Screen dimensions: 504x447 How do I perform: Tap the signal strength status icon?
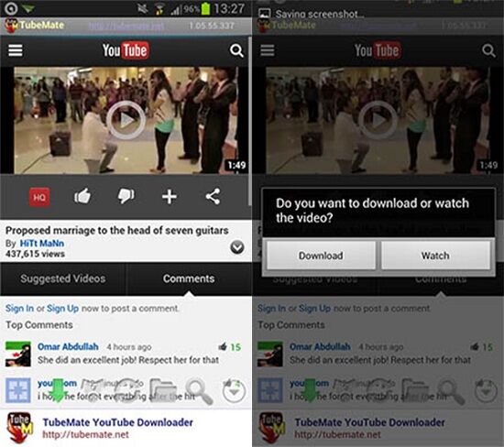point(175,10)
